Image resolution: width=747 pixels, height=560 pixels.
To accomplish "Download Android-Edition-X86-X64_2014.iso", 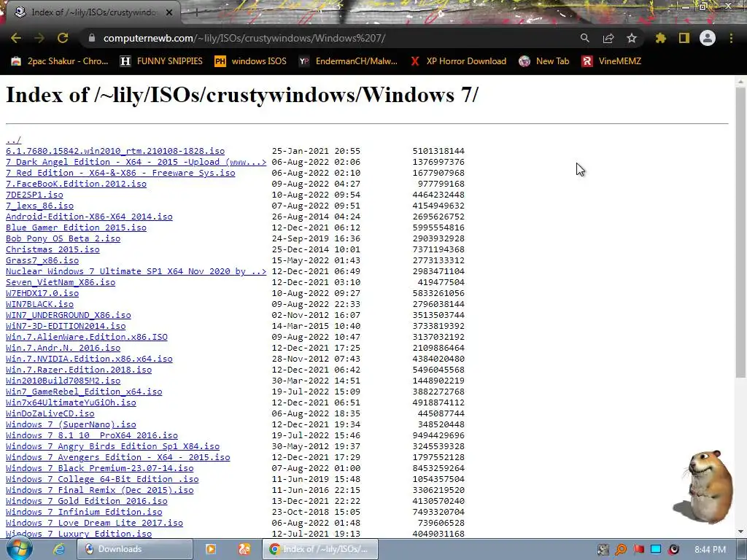I will tap(89, 217).
